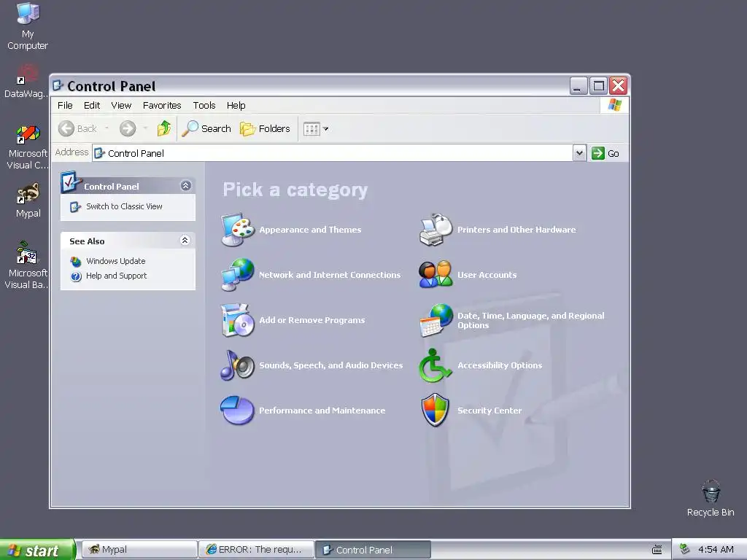
Task: Open My Computer desktop icon
Action: tap(28, 26)
